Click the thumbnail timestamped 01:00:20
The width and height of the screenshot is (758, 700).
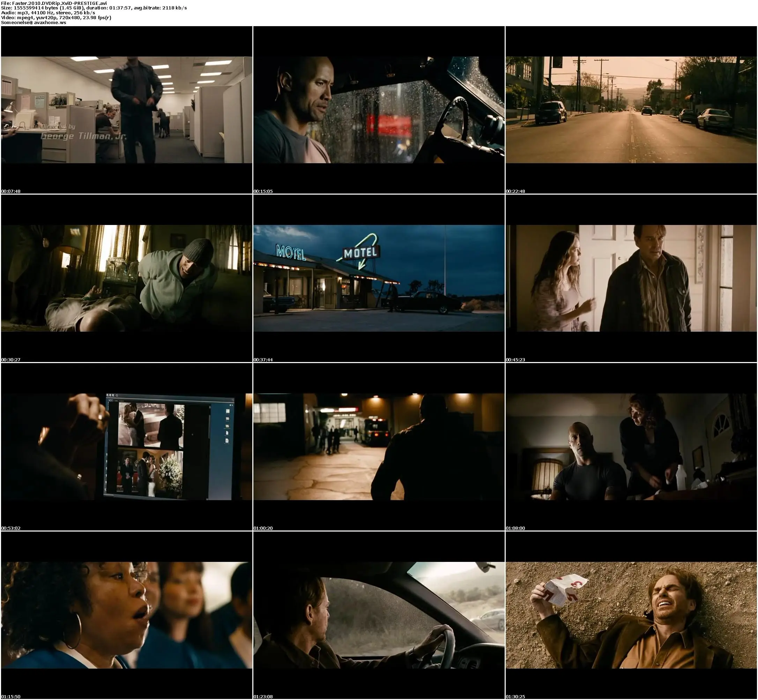click(x=379, y=447)
